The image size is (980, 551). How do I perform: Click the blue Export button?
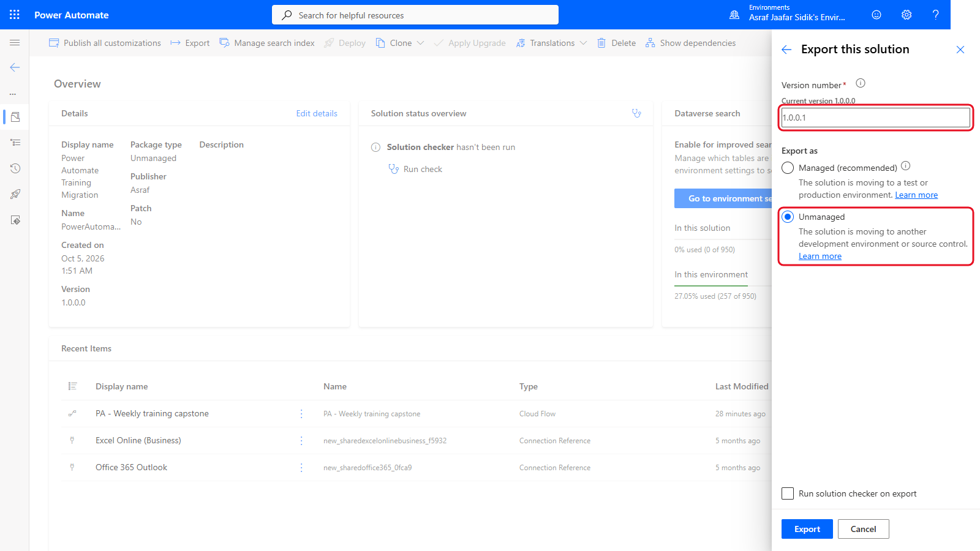coord(807,529)
